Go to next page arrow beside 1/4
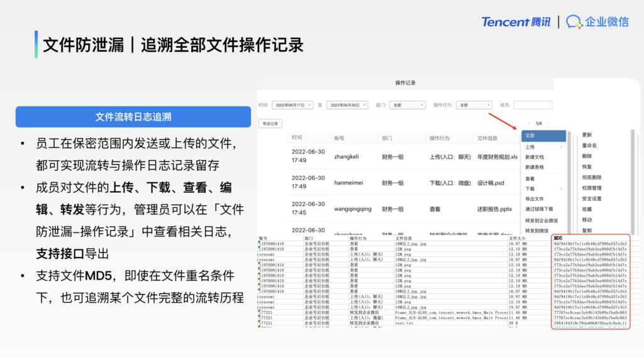 click(548, 124)
